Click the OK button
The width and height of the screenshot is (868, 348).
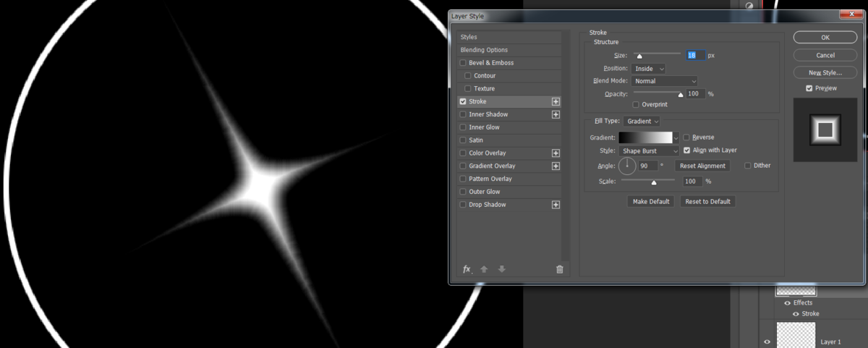pos(825,37)
